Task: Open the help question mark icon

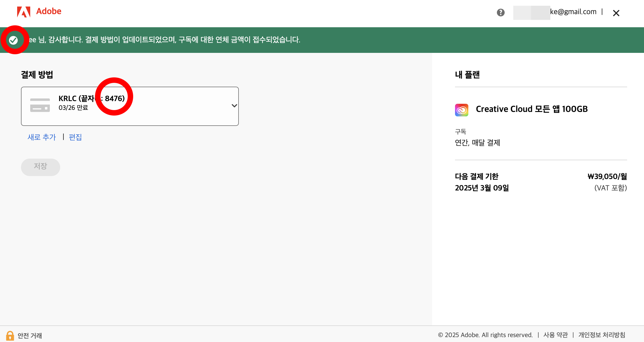Action: point(500,13)
